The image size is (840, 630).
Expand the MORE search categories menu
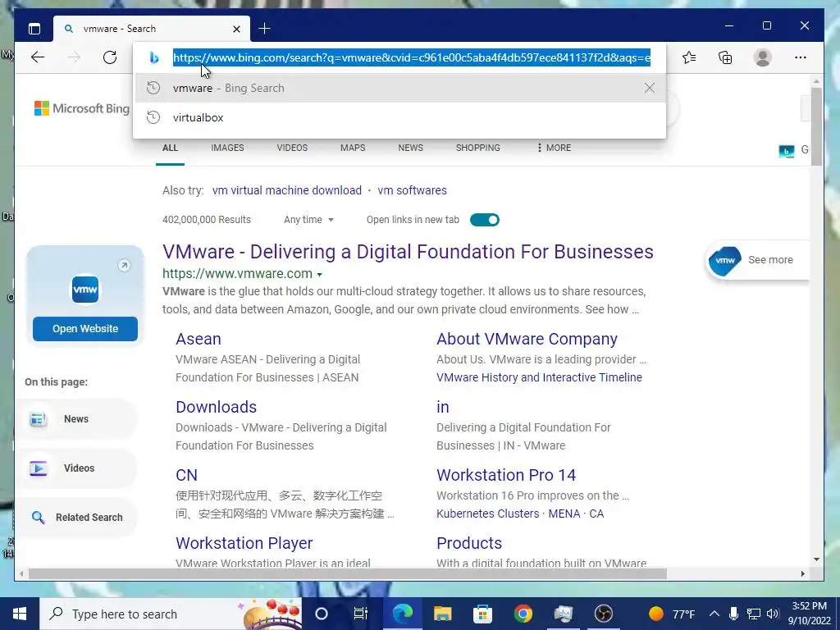[x=554, y=148]
